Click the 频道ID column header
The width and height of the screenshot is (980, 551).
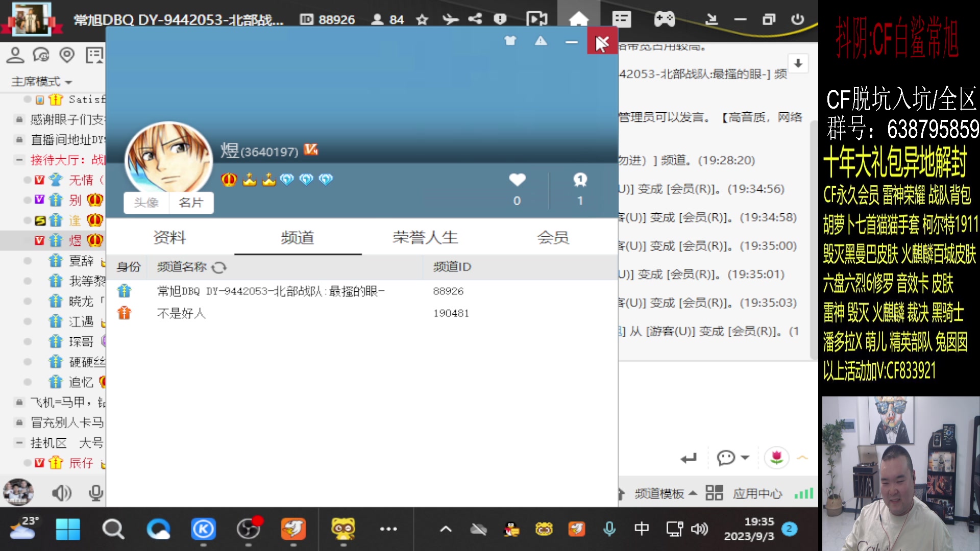[452, 267]
